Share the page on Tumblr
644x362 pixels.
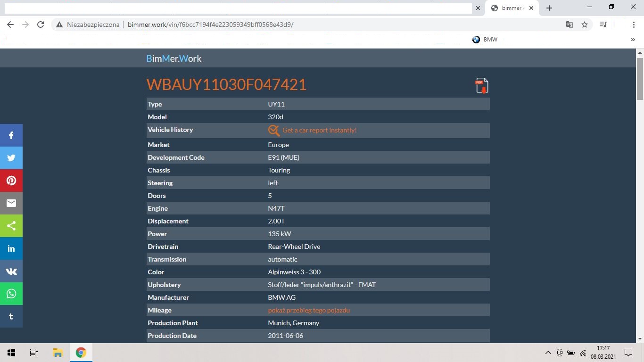[x=11, y=316]
